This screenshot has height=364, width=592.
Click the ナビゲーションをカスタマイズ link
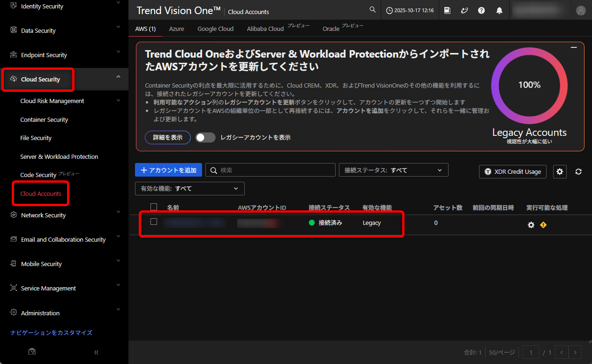51,333
